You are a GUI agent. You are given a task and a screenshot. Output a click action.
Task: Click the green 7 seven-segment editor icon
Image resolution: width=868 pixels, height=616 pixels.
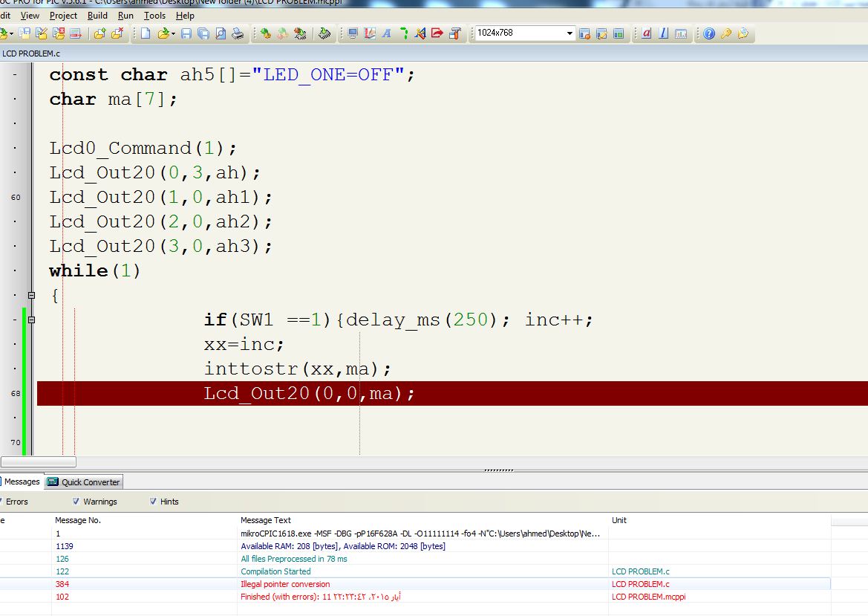403,33
